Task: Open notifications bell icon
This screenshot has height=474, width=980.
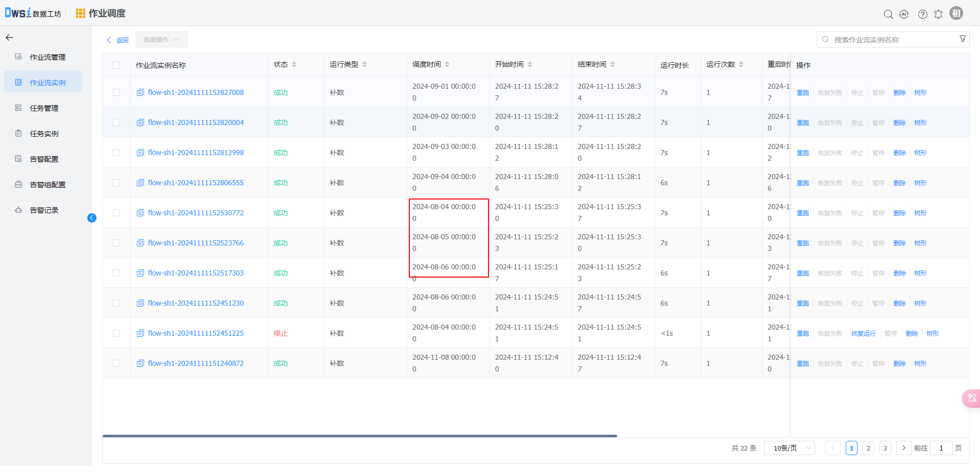Action: click(x=938, y=14)
